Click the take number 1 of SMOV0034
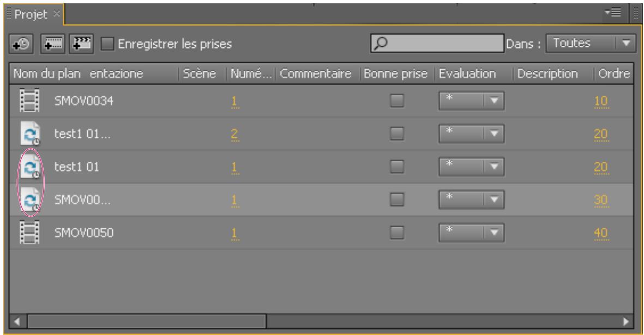The height and width of the screenshot is (335, 644). click(234, 101)
